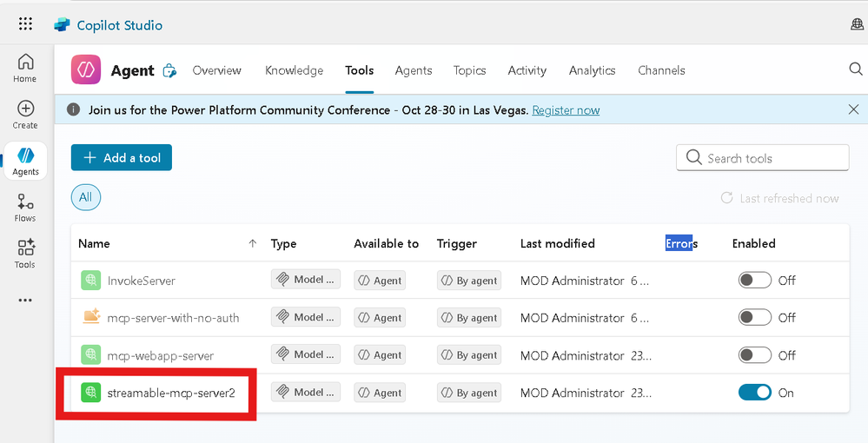Viewport: 868px width, 443px height.
Task: Select Agents in the sidebar
Action: pos(25,162)
